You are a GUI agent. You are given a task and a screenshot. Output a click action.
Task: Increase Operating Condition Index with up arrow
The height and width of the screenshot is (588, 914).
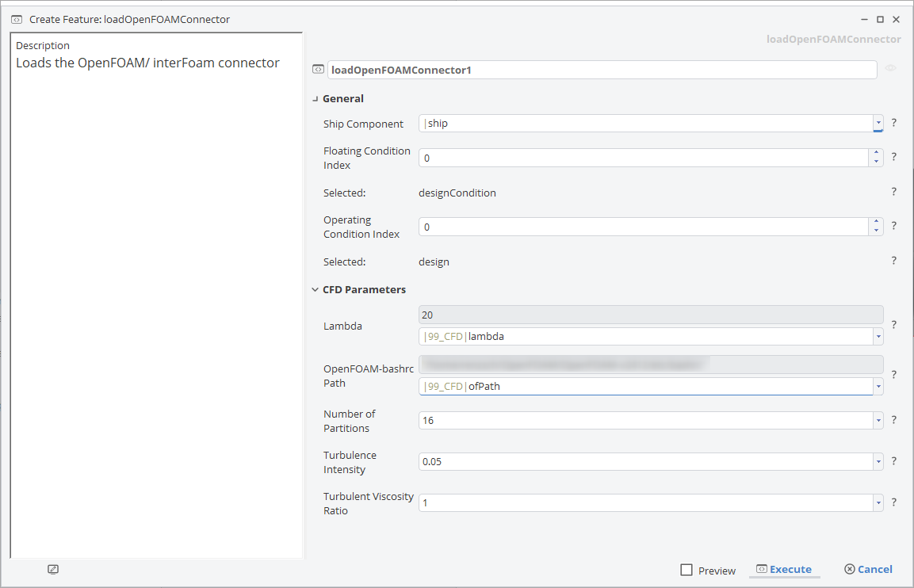coord(876,221)
